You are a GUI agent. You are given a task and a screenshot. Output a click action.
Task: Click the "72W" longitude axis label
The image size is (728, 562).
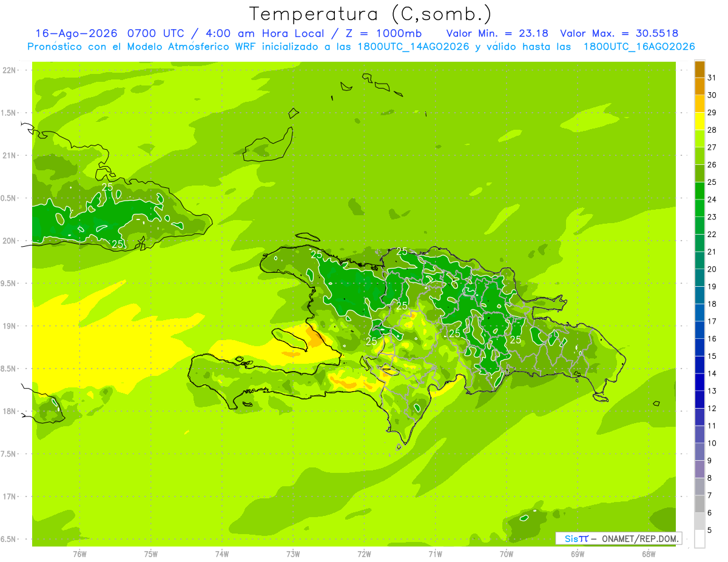(x=364, y=554)
